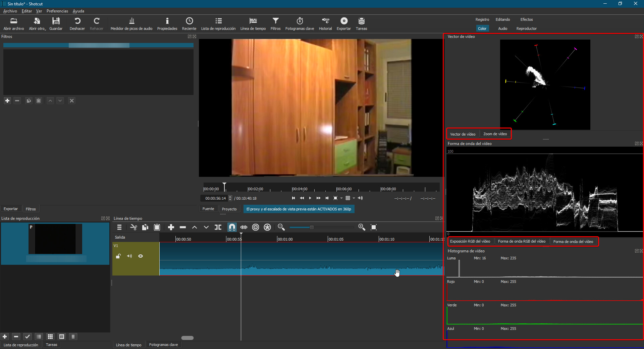Open the Preferencias menu

coord(57,11)
